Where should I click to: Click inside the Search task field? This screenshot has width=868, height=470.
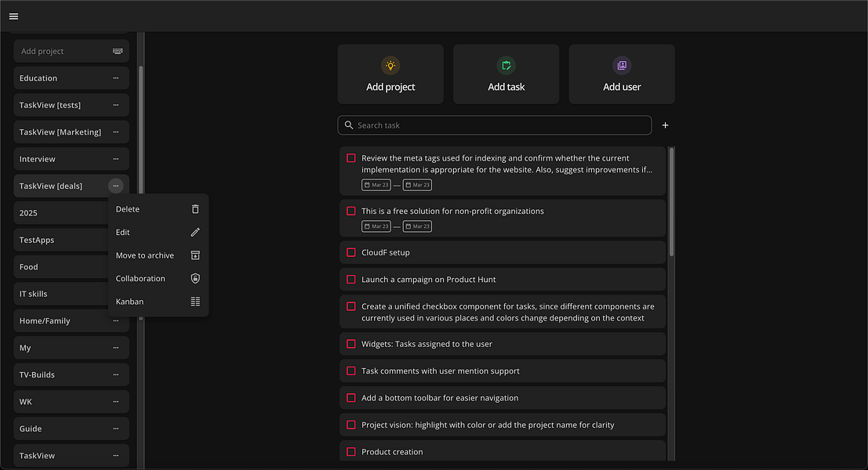click(495, 125)
